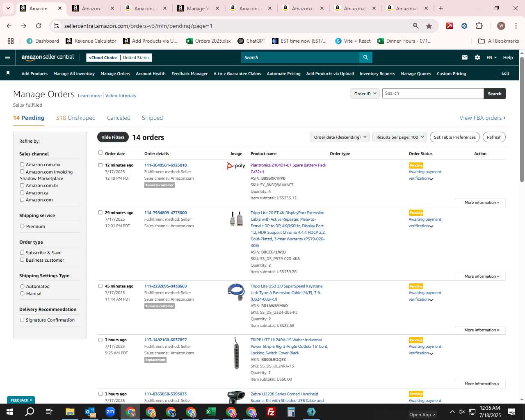Open the Order date (descending) sort dropdown

click(340, 137)
